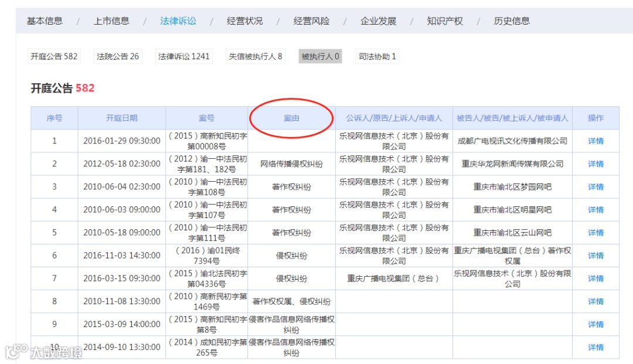The height and width of the screenshot is (364, 633).
Task: Click the 序号 column header
Action: (55, 118)
